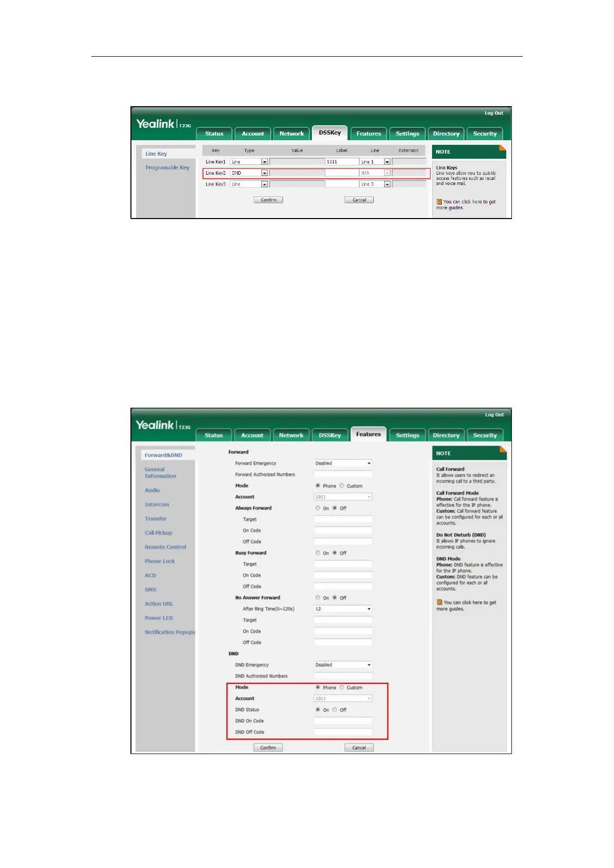This screenshot has height=868, width=614.
Task: Turn Always Forward On
Action: point(318,508)
